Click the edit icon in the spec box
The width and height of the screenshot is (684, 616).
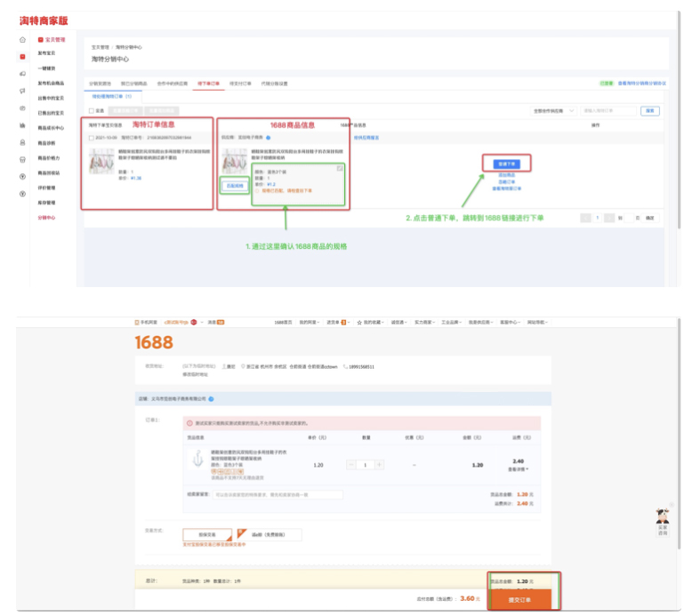(339, 167)
